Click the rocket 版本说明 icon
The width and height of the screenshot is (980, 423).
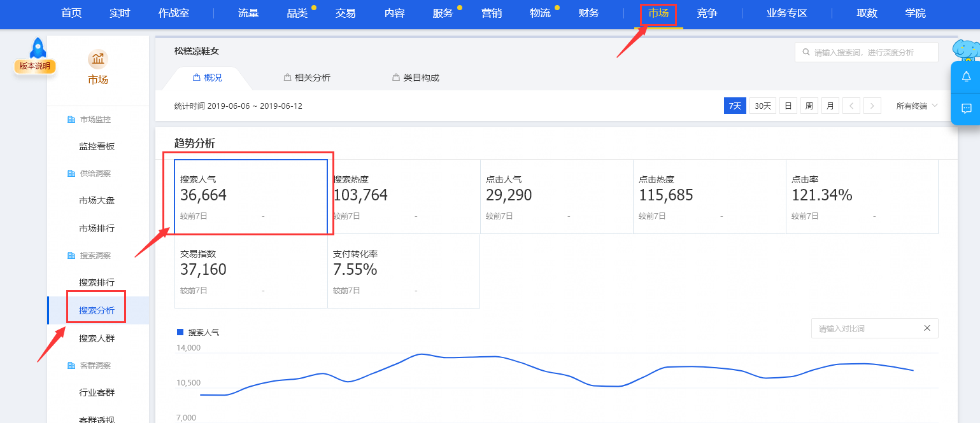tap(36, 56)
